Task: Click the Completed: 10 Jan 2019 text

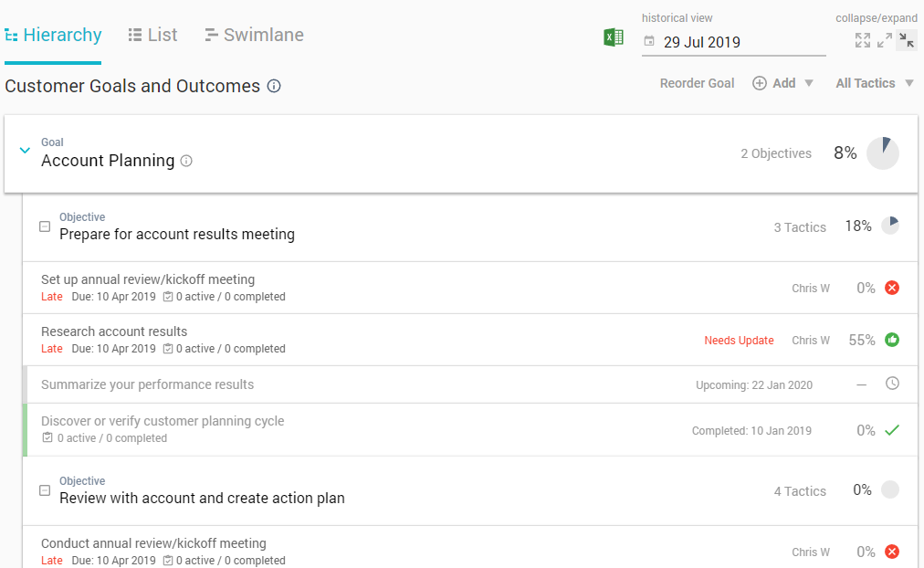Action: pyautogui.click(x=751, y=431)
